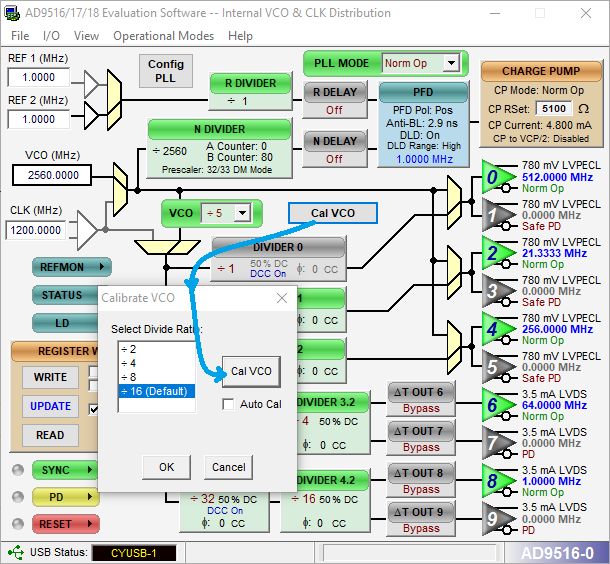Open the VCO divider ÷5 dropdown
Screen dimensions: 610x564
pyautogui.click(x=242, y=213)
